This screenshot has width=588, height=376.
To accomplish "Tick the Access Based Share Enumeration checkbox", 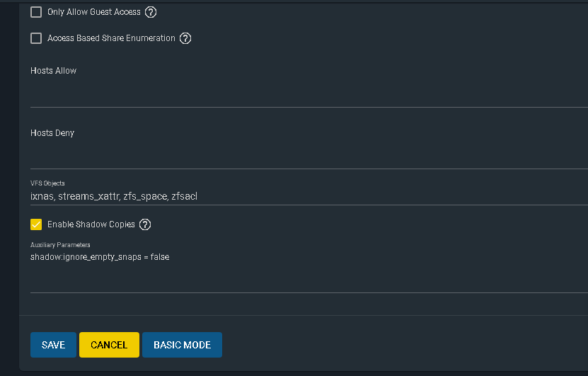I will point(36,38).
